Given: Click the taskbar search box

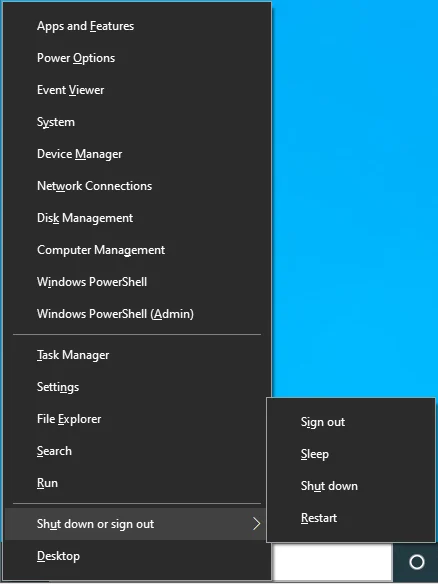Looking at the screenshot, I should [332, 562].
